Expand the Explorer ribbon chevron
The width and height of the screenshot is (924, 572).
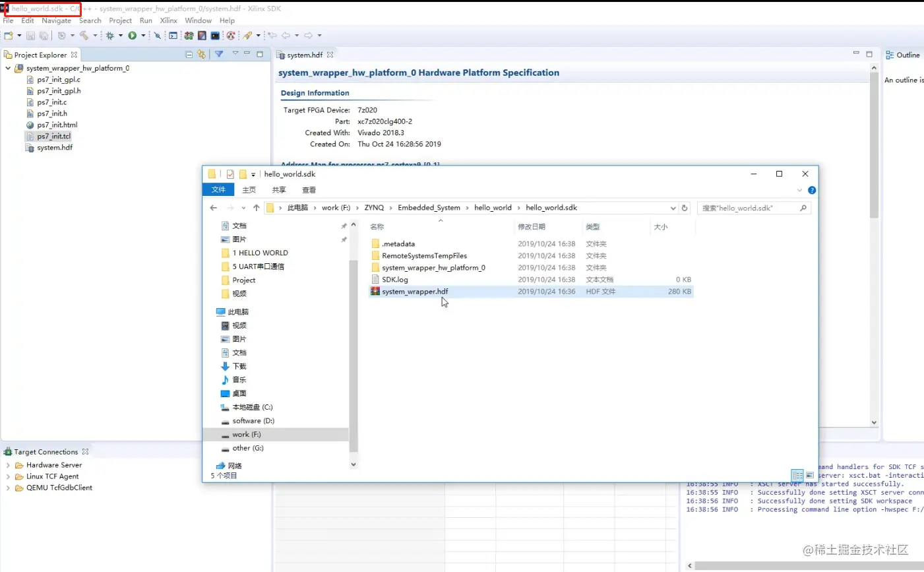pos(799,190)
